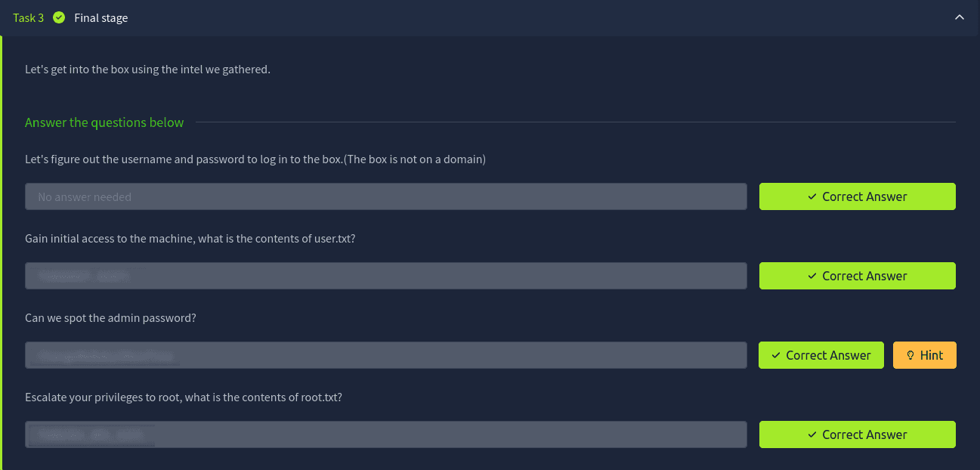This screenshot has width=980, height=470.
Task: Click the green completed checkmark beside Task 3
Action: [x=59, y=17]
